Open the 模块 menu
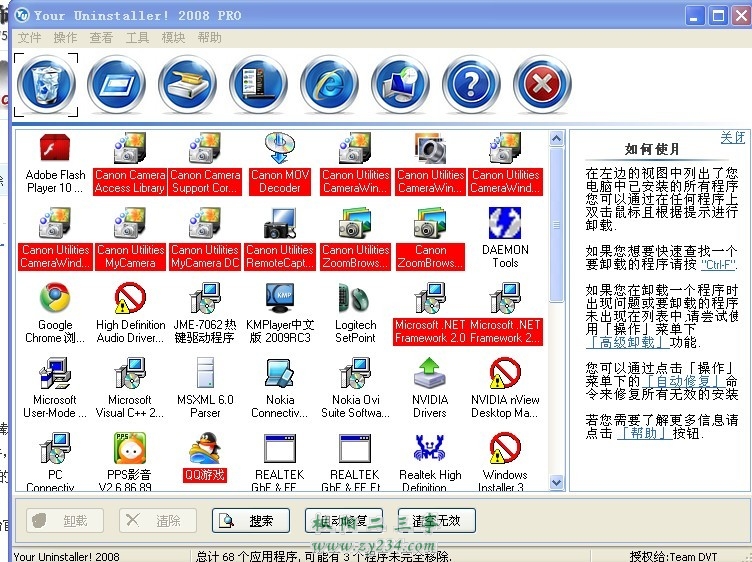The height and width of the screenshot is (562, 752). click(173, 37)
